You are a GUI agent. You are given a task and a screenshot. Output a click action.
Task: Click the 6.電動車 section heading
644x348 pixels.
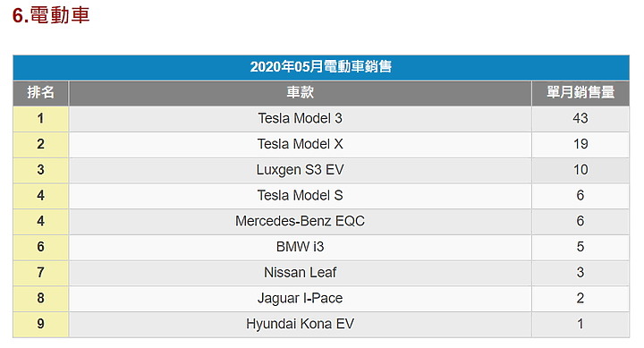tap(51, 15)
